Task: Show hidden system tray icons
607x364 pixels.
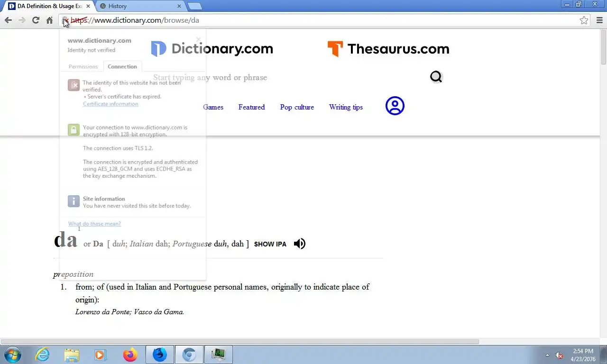Action: 548,355
